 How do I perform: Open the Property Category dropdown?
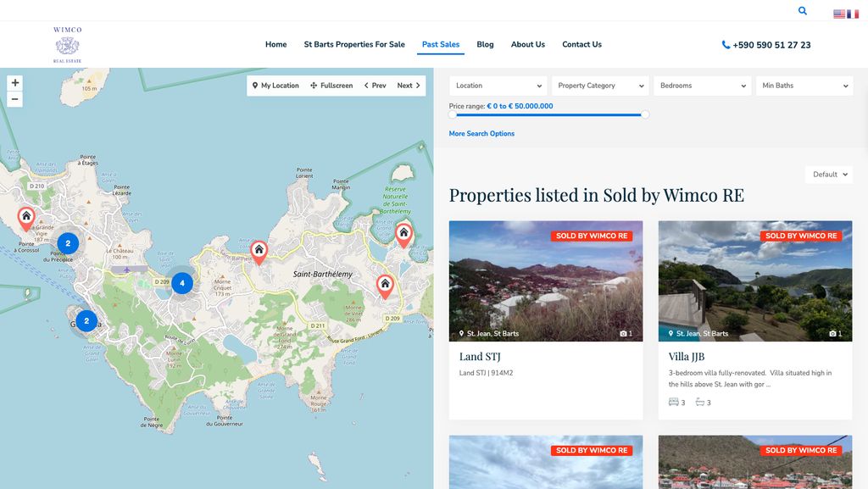click(600, 86)
